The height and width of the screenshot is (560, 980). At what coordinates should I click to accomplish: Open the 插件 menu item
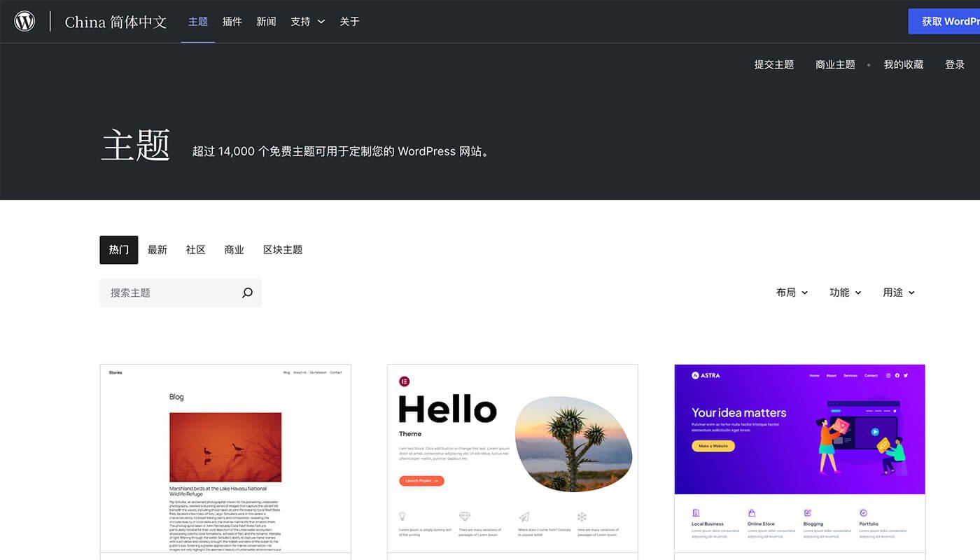pos(232,21)
